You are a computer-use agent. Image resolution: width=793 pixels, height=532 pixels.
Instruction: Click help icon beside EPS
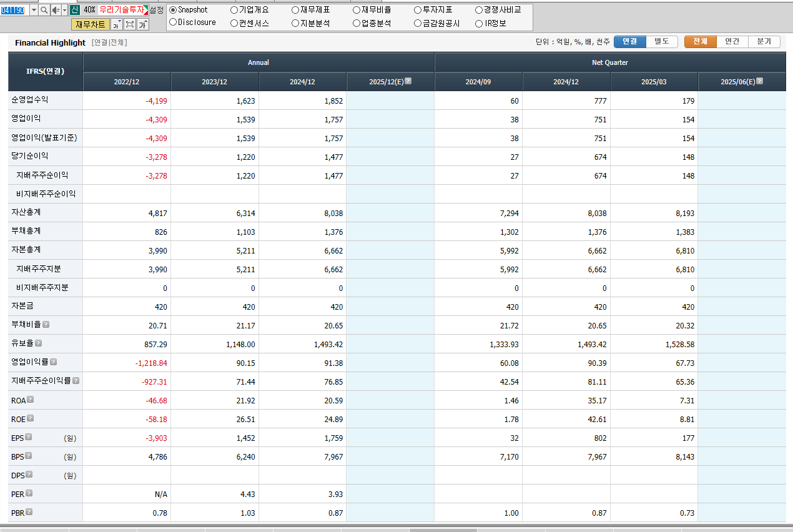28,437
